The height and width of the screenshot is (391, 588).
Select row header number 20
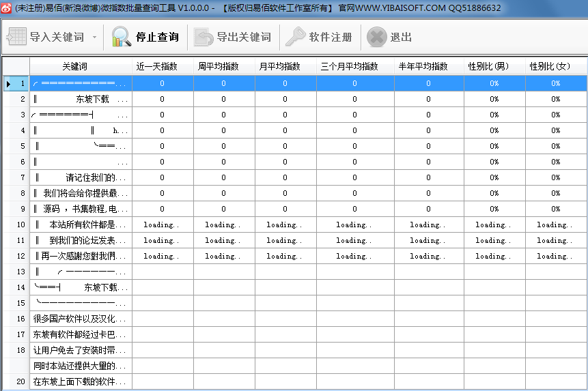point(16,381)
